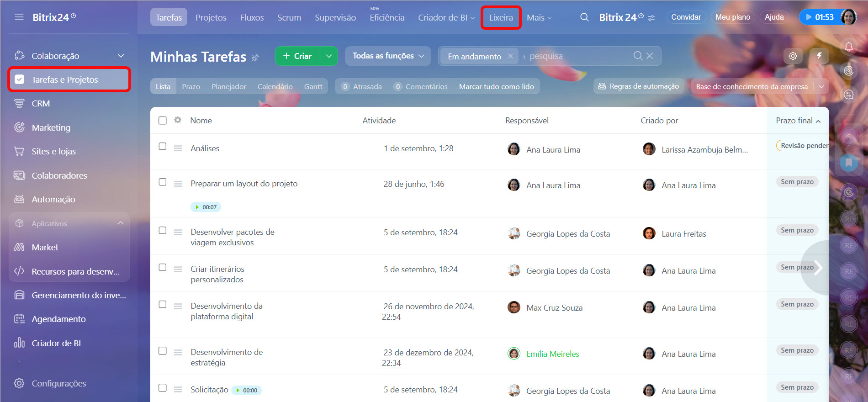Toggle the select-all tasks checkbox
This screenshot has width=868, height=402.
point(163,121)
